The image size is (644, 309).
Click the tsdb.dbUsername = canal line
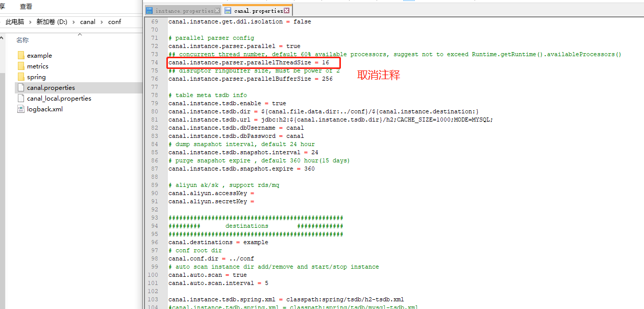236,128
